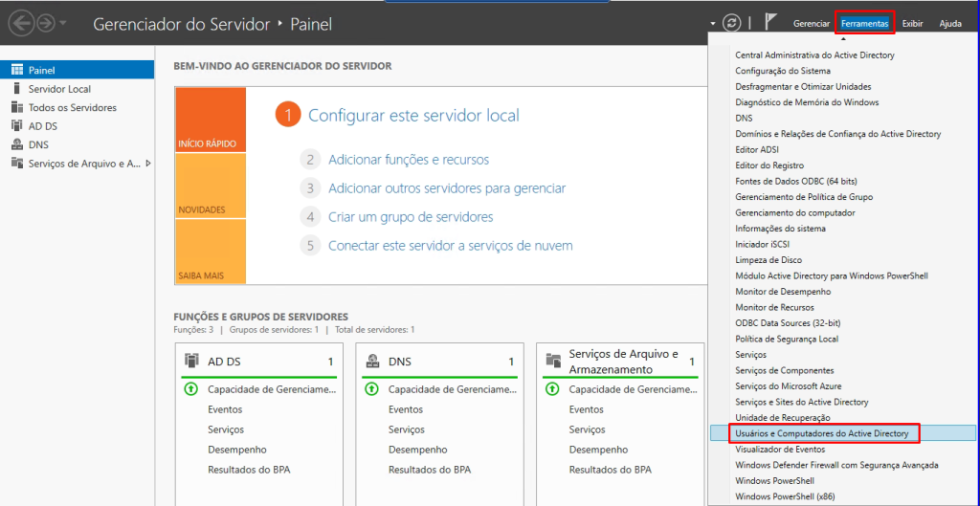This screenshot has height=506, width=980.
Task: Open the notifications flag icon
Action: tap(769, 23)
